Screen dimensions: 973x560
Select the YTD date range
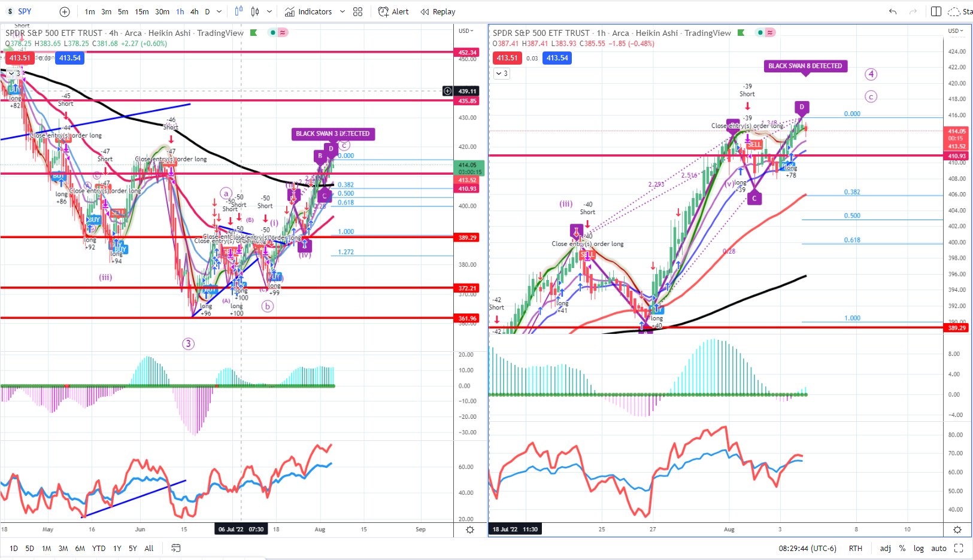pos(99,548)
